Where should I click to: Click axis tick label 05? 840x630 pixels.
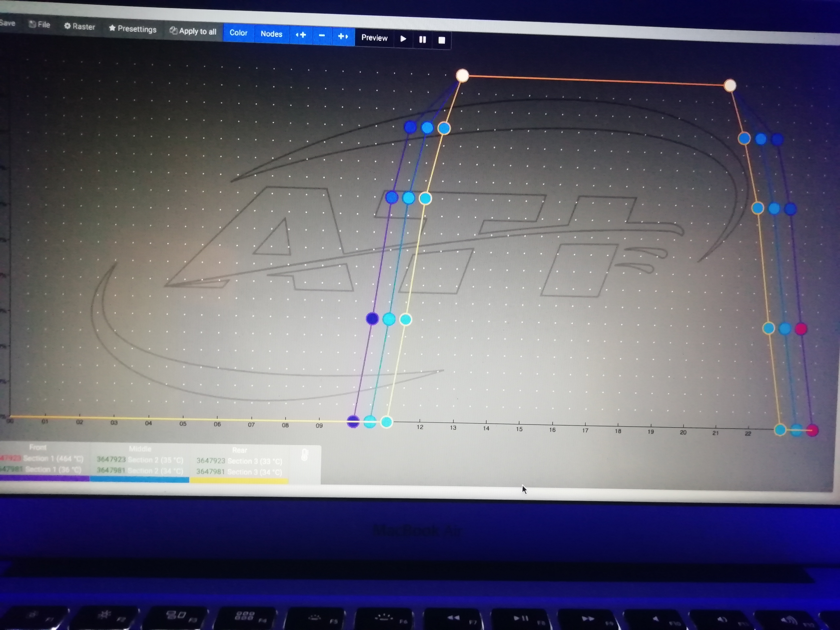pyautogui.click(x=183, y=424)
